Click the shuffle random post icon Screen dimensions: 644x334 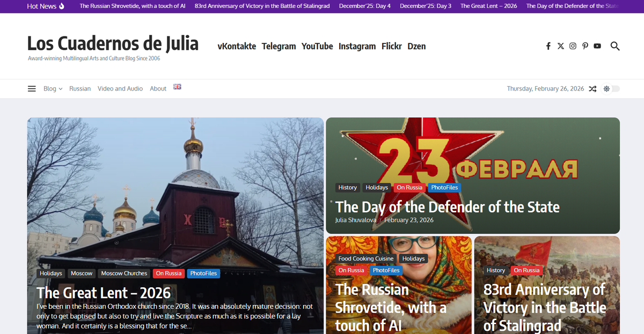[592, 88]
